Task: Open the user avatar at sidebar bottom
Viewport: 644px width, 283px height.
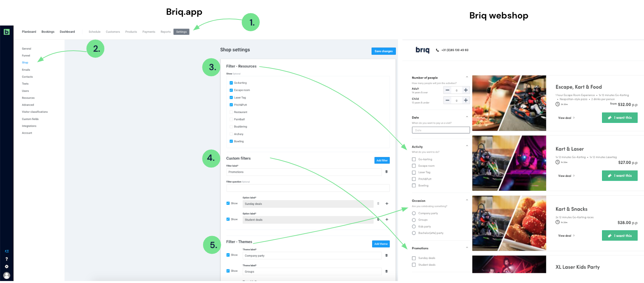Action: [x=6, y=276]
